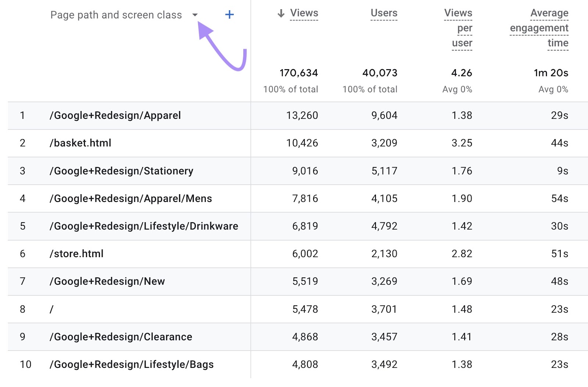This screenshot has height=387, width=588.
Task: Select the /Google+Redesign/Stationery page path
Action: click(x=121, y=171)
